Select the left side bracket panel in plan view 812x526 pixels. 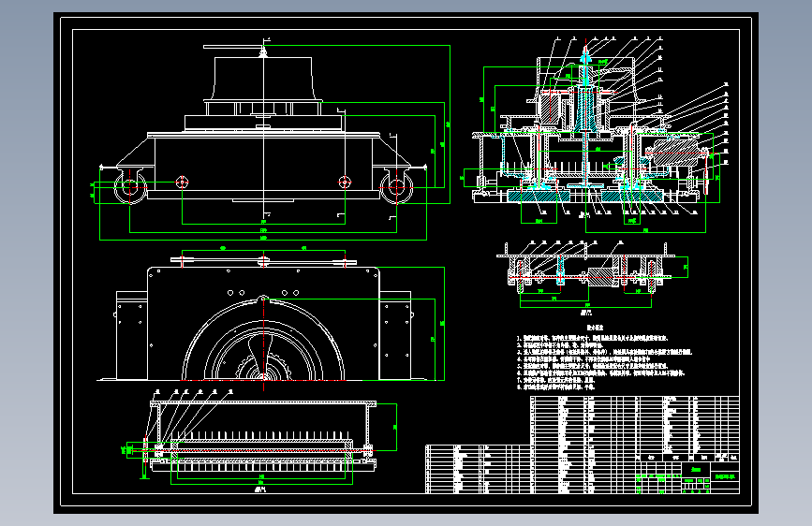tap(131, 335)
